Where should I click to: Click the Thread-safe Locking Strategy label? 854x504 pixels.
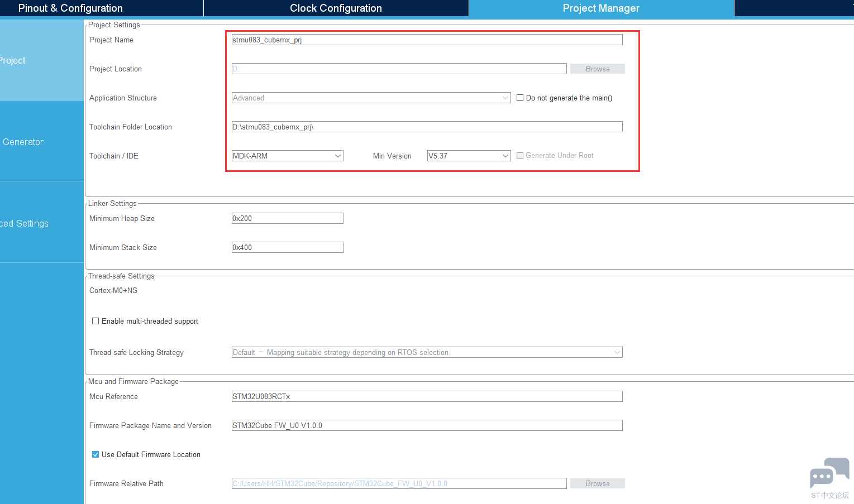136,352
